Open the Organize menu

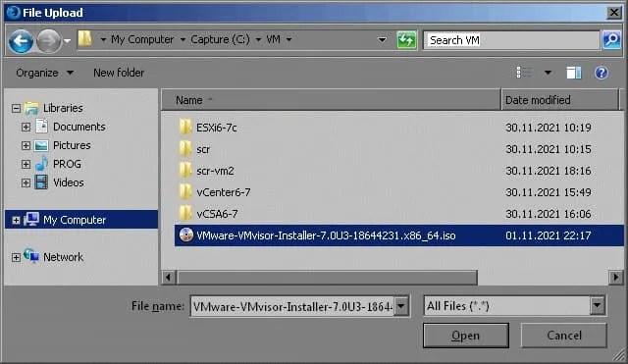pyautogui.click(x=44, y=73)
